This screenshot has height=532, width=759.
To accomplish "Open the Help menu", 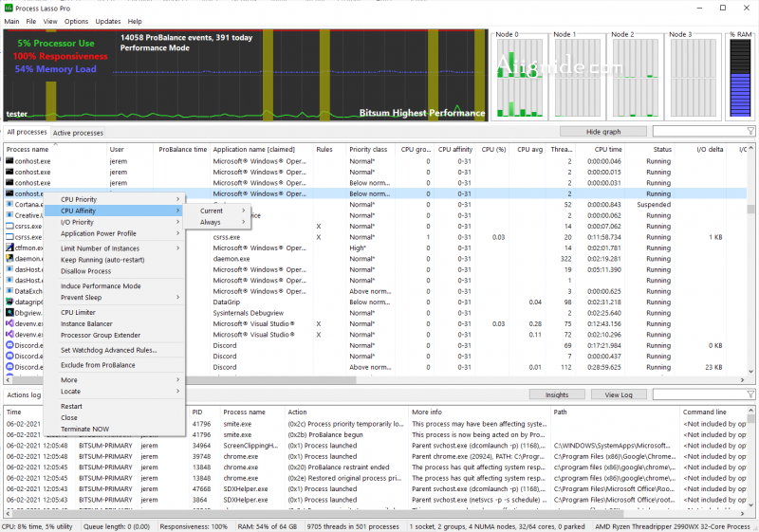I will pyautogui.click(x=135, y=21).
